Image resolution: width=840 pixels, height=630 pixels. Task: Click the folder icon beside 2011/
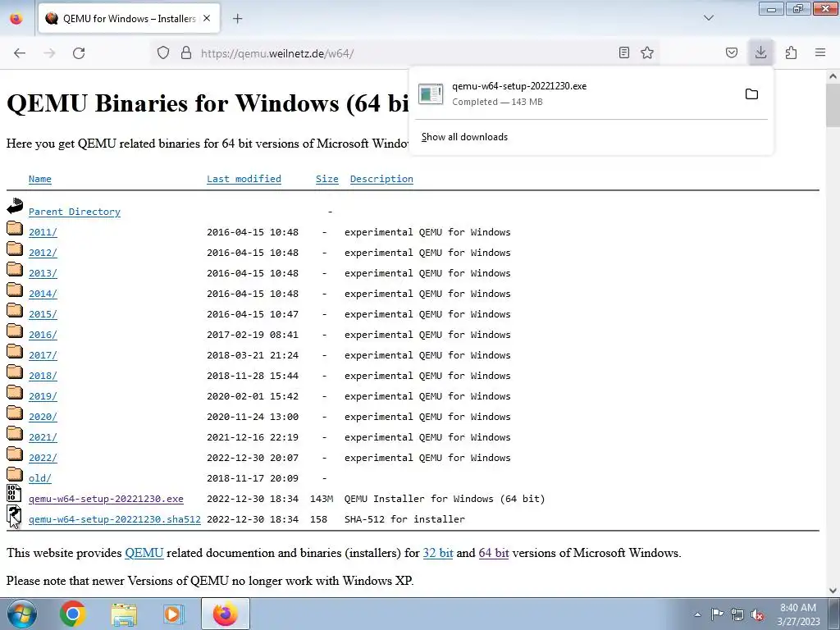(x=15, y=229)
